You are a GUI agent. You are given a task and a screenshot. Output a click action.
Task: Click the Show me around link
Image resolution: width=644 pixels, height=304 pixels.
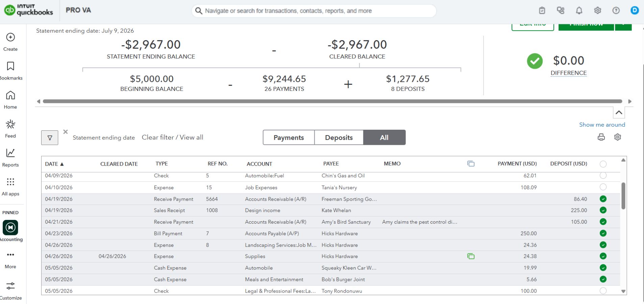(602, 125)
